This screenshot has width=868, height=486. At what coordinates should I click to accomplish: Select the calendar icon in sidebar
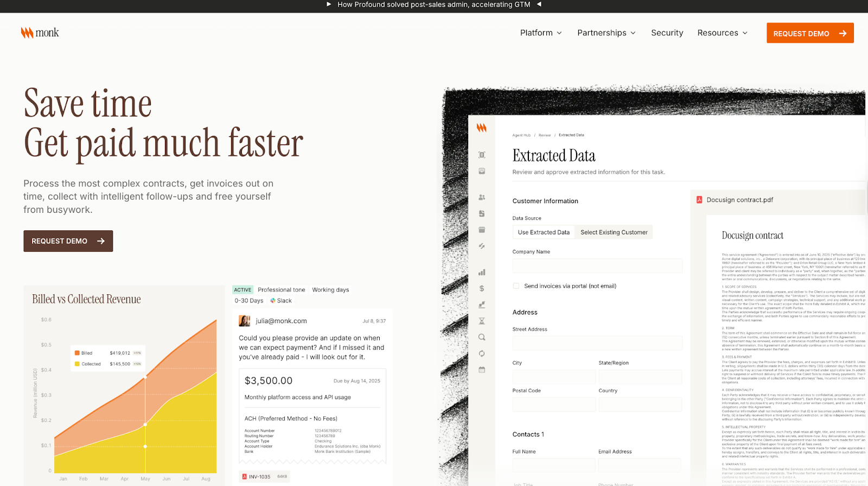click(482, 370)
